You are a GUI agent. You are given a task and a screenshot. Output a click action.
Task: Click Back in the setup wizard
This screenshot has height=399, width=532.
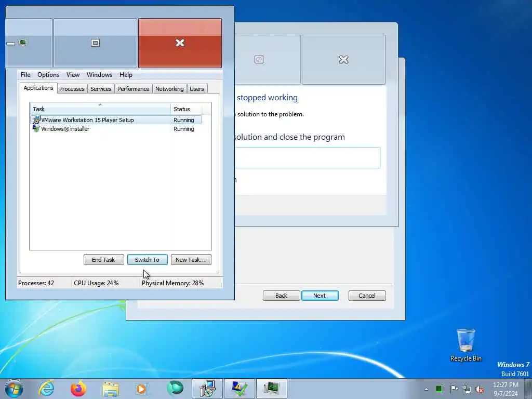pos(281,296)
